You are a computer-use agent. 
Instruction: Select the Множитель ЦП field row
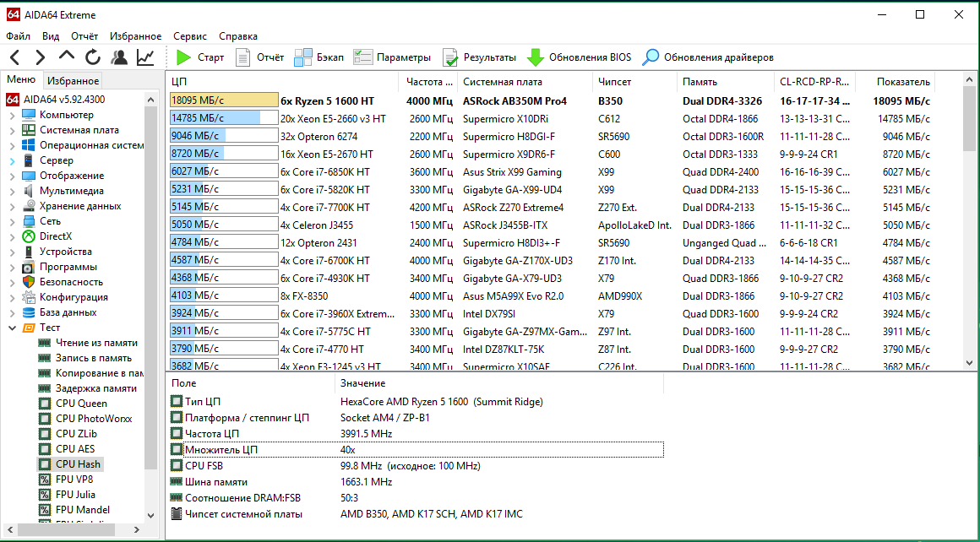tap(416, 450)
